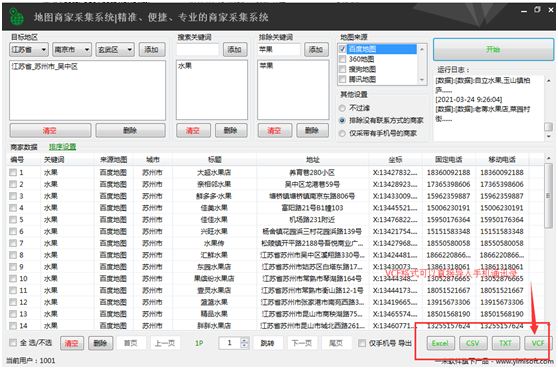Screen dimensions: 558x369
Task: Check the 搜狗地图 map source
Action: [343, 69]
